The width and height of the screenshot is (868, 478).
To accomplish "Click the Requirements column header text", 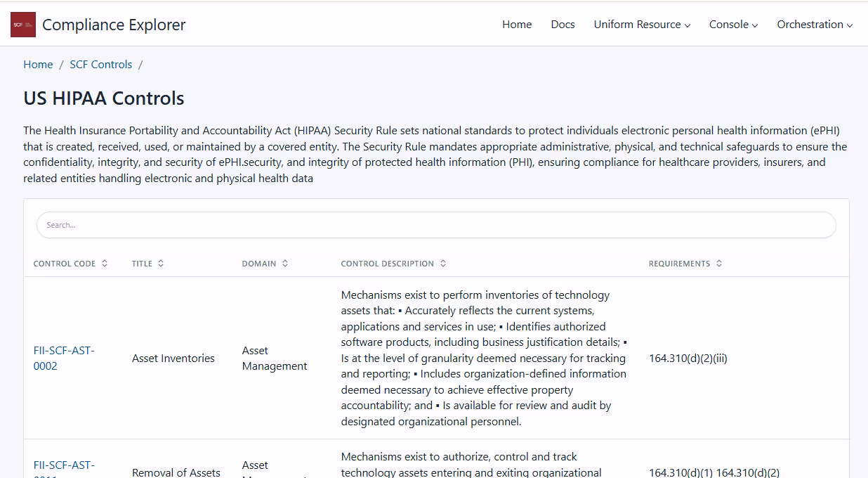I will point(679,264).
